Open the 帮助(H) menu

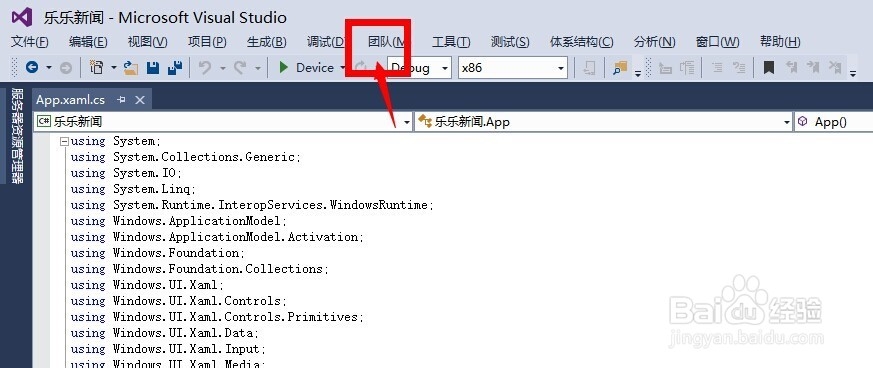coord(780,42)
